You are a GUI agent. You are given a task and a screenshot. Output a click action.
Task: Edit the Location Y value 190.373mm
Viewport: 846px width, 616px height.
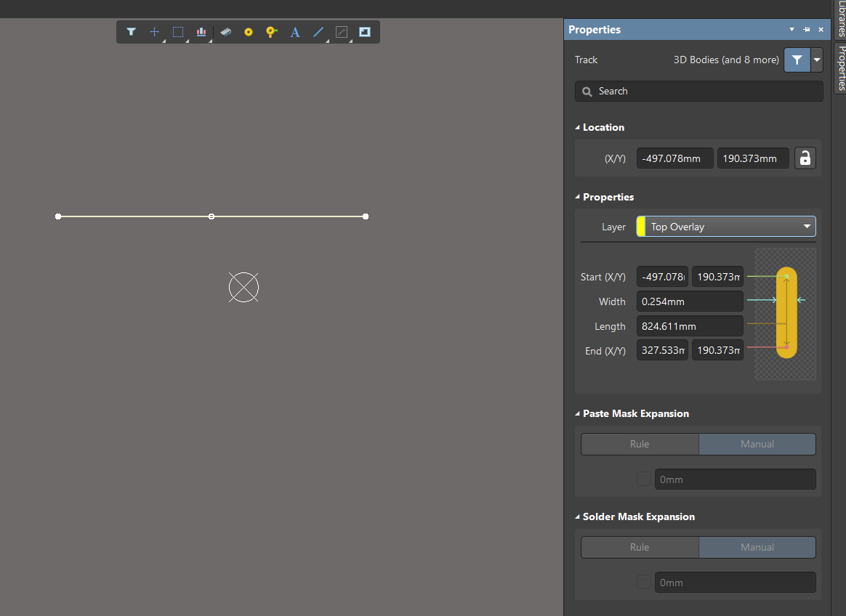(753, 158)
